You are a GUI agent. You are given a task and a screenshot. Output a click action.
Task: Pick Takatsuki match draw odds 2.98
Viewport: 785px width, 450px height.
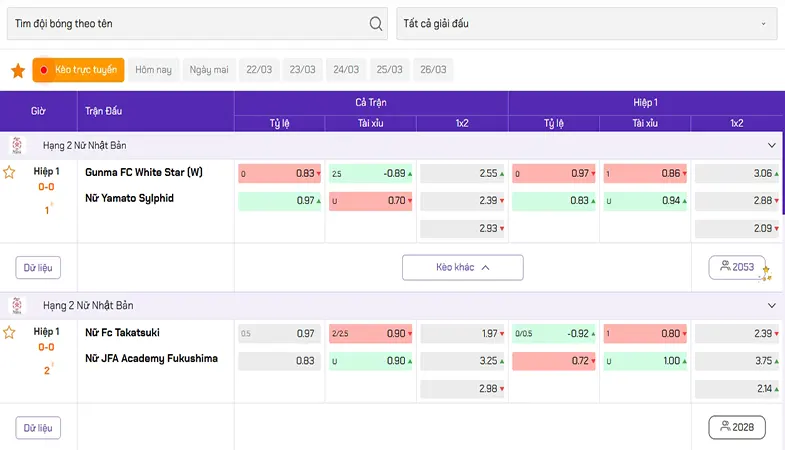point(462,388)
